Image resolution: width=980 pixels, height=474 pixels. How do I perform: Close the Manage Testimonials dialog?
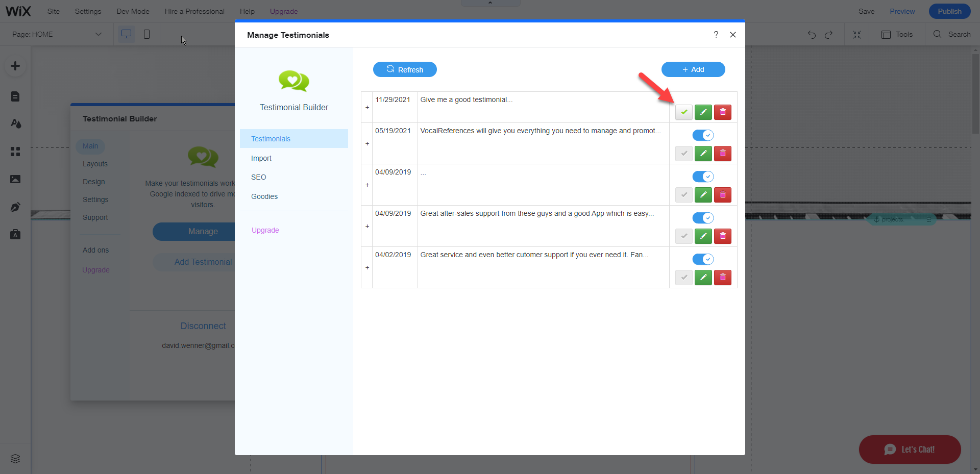(733, 35)
